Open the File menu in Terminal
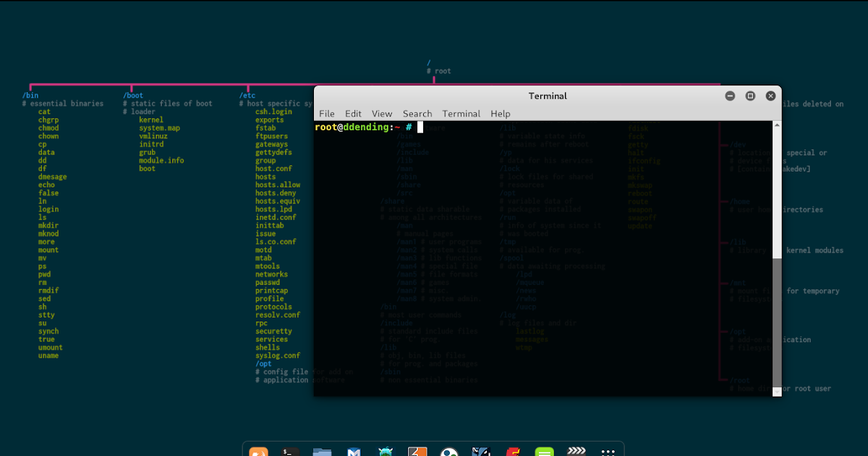This screenshot has width=868, height=456. [327, 114]
